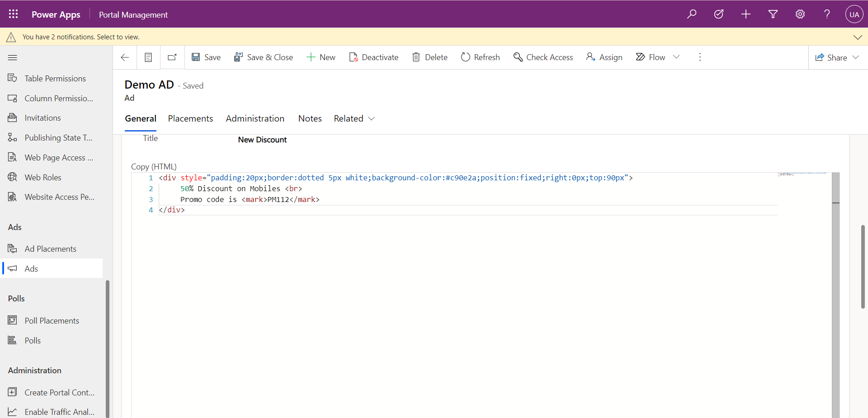Screen dimensions: 868x418
Task: Delete the current ad record
Action: click(430, 57)
